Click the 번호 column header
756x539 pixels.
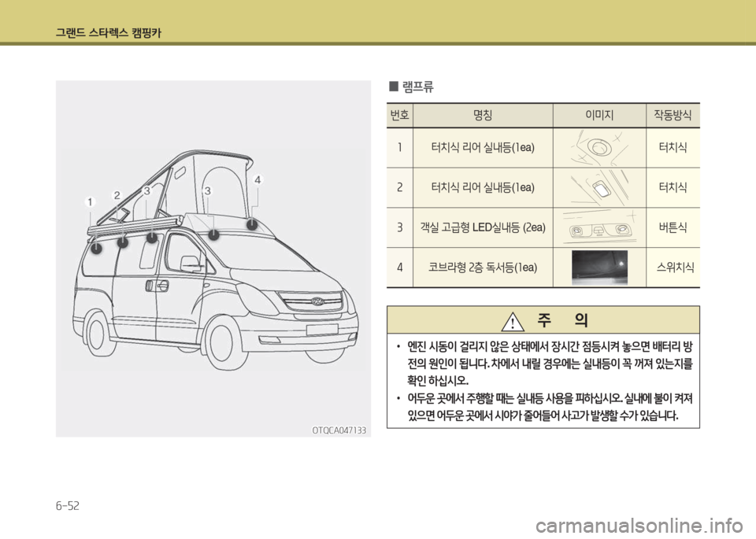(x=399, y=115)
